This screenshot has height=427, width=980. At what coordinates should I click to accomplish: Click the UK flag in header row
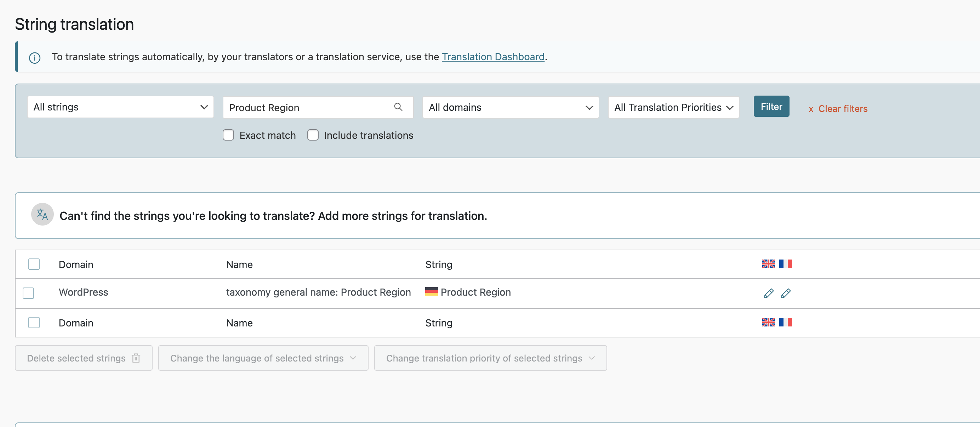point(768,264)
